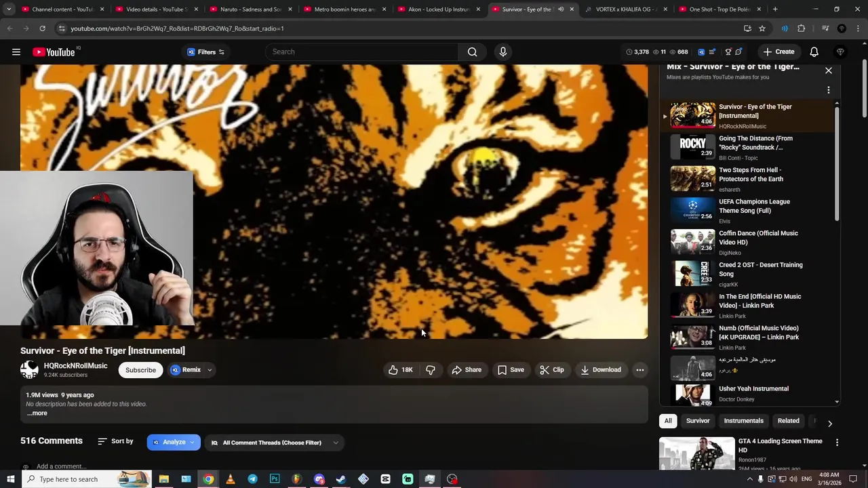Open YouTube notifications bell

click(814, 52)
